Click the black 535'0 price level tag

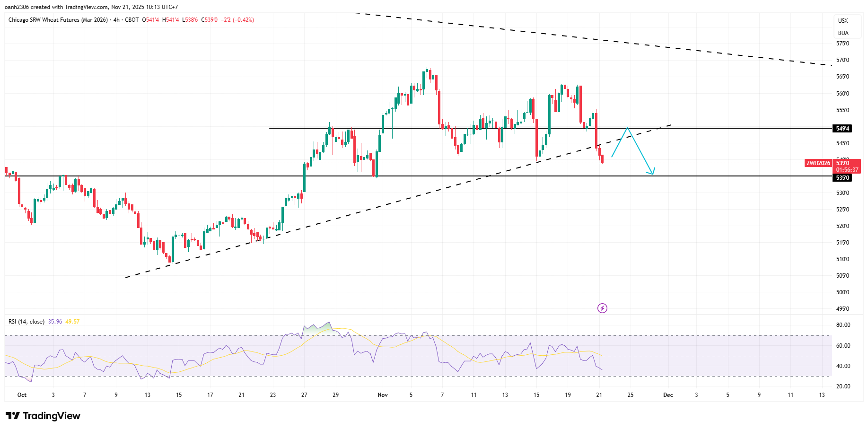pyautogui.click(x=842, y=178)
